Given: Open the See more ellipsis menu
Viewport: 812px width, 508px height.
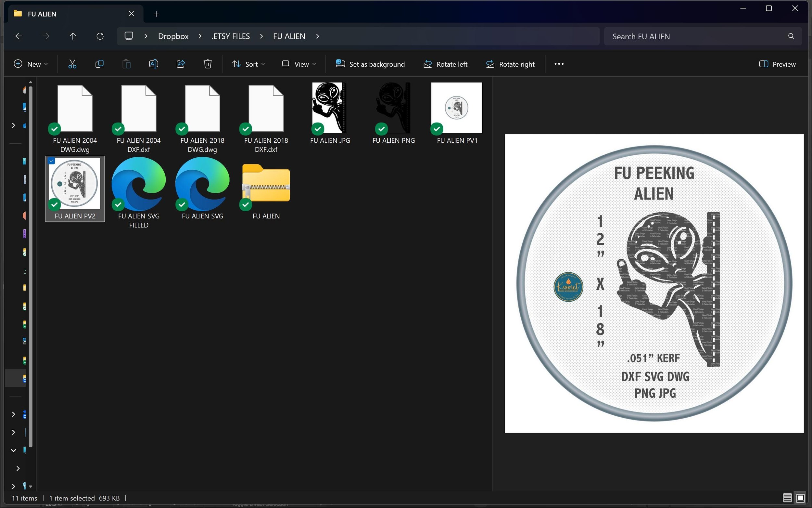Looking at the screenshot, I should (x=559, y=64).
